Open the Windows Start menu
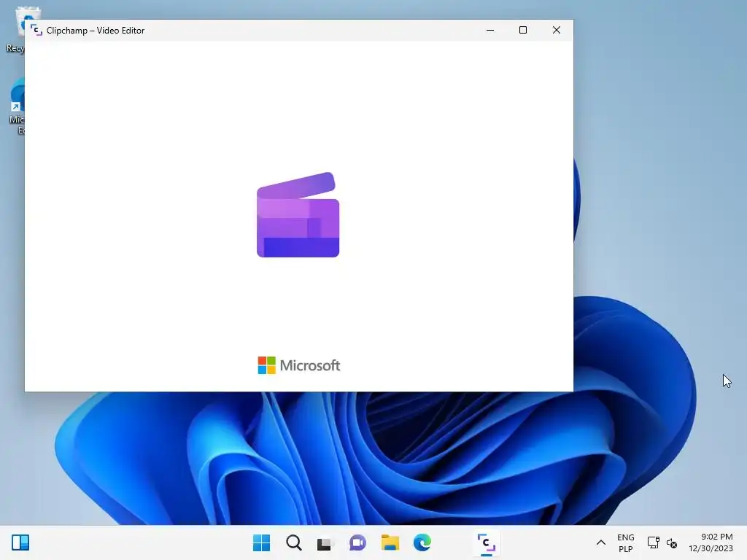This screenshot has width=747, height=560. (262, 542)
